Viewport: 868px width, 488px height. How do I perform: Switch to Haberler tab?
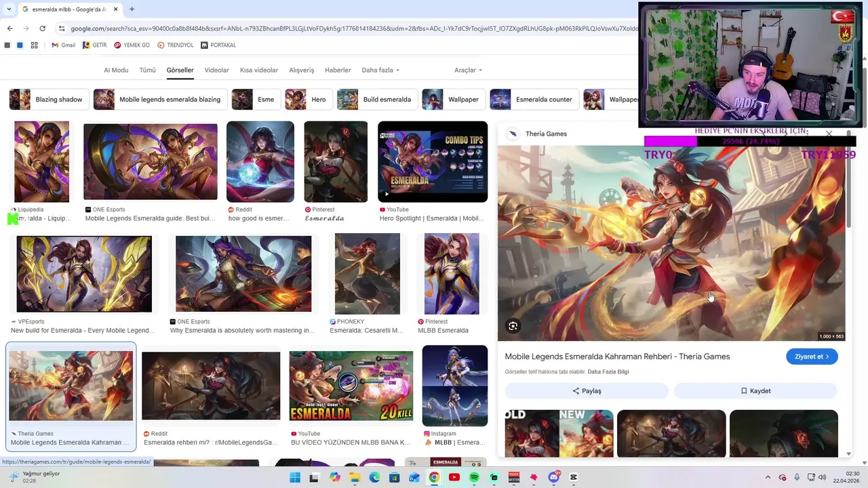[338, 70]
